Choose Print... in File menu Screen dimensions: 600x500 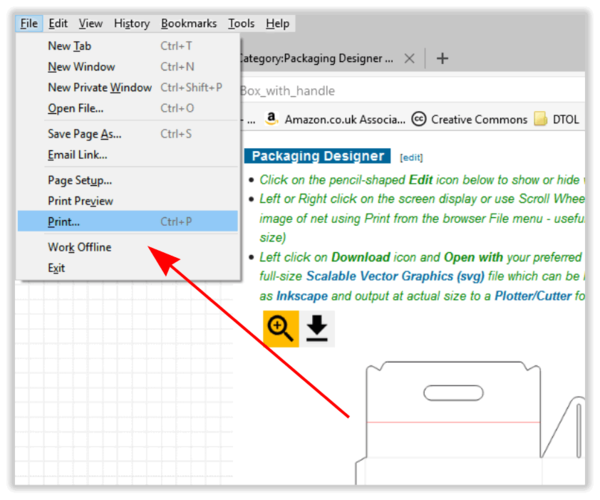pyautogui.click(x=128, y=221)
